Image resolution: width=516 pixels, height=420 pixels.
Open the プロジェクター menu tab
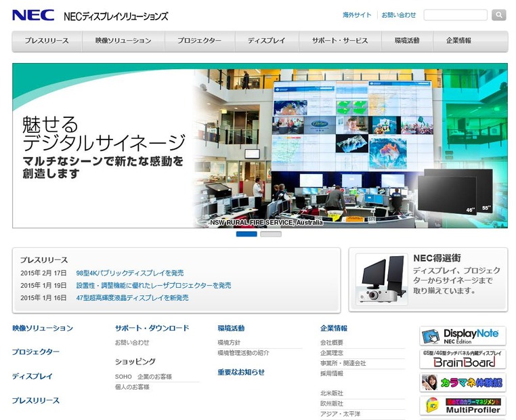(200, 41)
